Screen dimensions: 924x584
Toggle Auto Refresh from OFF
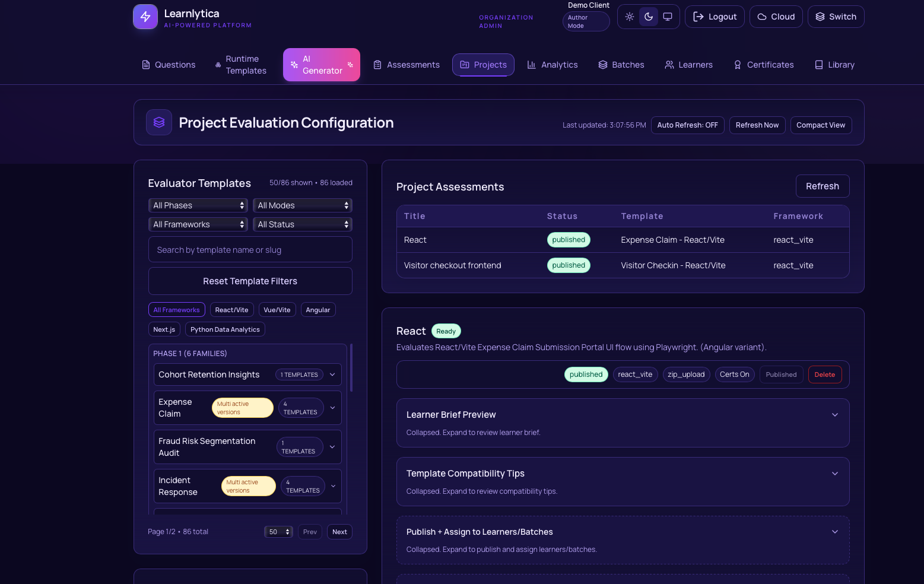[687, 125]
